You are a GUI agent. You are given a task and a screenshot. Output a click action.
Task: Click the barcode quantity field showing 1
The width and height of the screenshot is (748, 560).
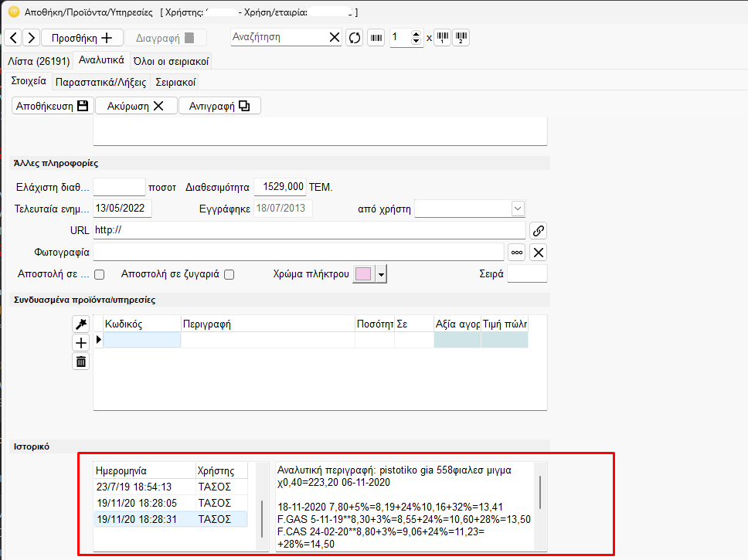point(401,37)
